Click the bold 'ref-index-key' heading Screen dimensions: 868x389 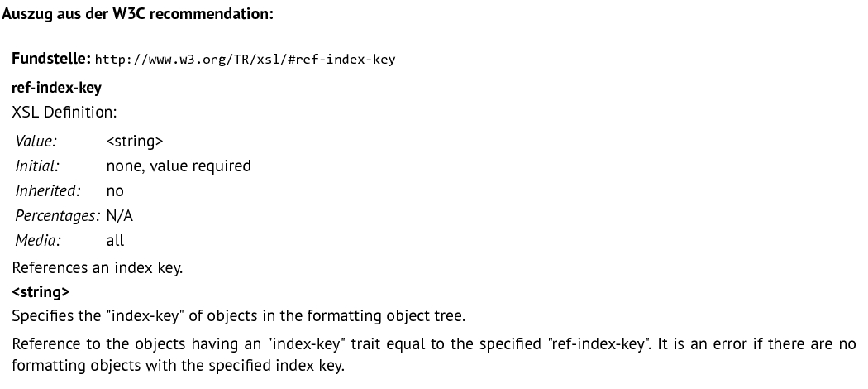56,88
